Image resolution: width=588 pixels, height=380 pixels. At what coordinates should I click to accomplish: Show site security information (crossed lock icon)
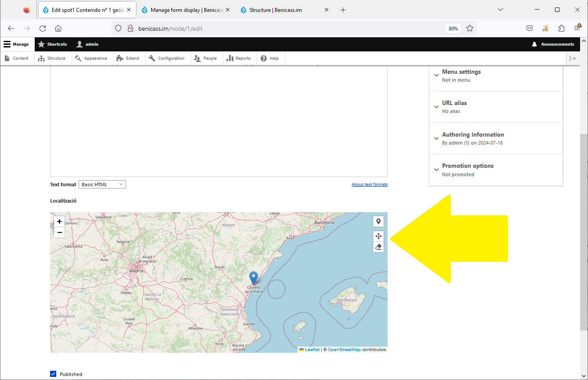130,28
